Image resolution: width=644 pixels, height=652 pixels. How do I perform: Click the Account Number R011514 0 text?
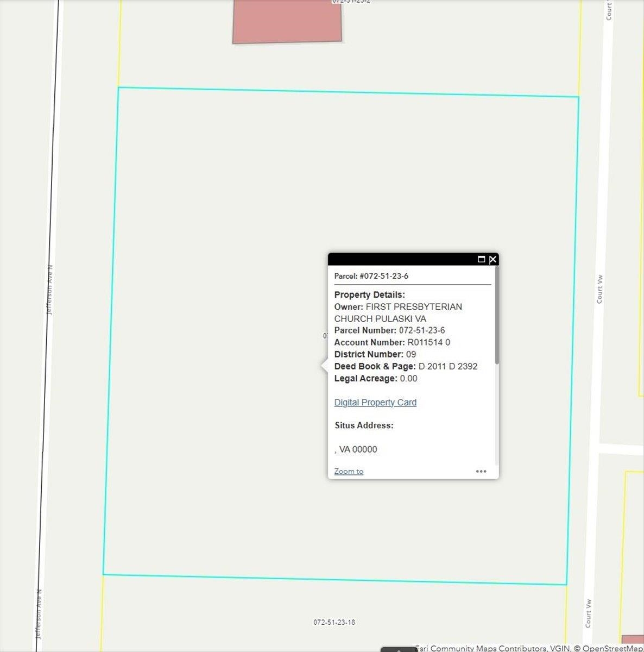tap(428, 342)
